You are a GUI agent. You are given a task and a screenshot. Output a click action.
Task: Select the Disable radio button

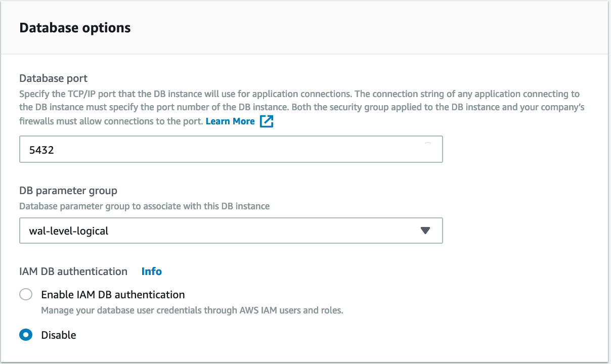(x=26, y=335)
